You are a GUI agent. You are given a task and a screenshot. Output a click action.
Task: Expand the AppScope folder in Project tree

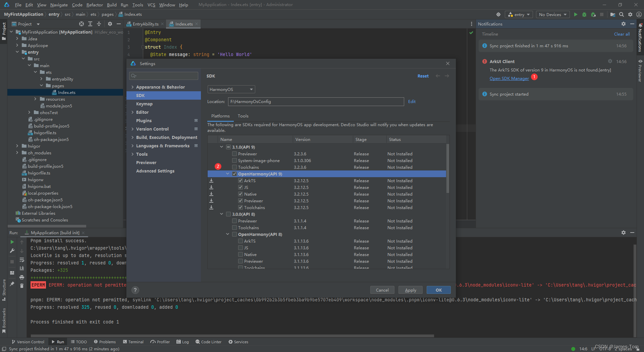(17, 45)
